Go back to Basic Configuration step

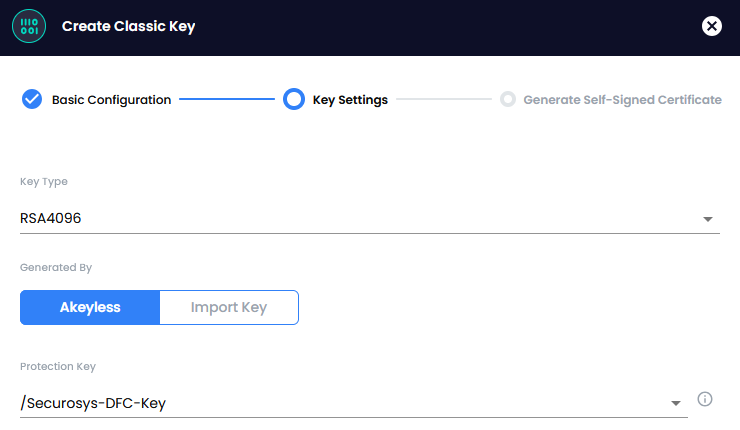pyautogui.click(x=111, y=100)
